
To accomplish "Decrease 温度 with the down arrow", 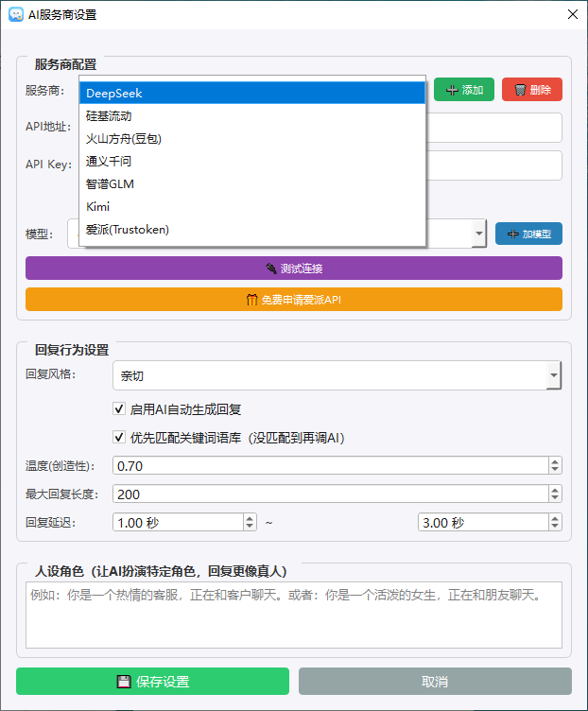I will 555,470.
